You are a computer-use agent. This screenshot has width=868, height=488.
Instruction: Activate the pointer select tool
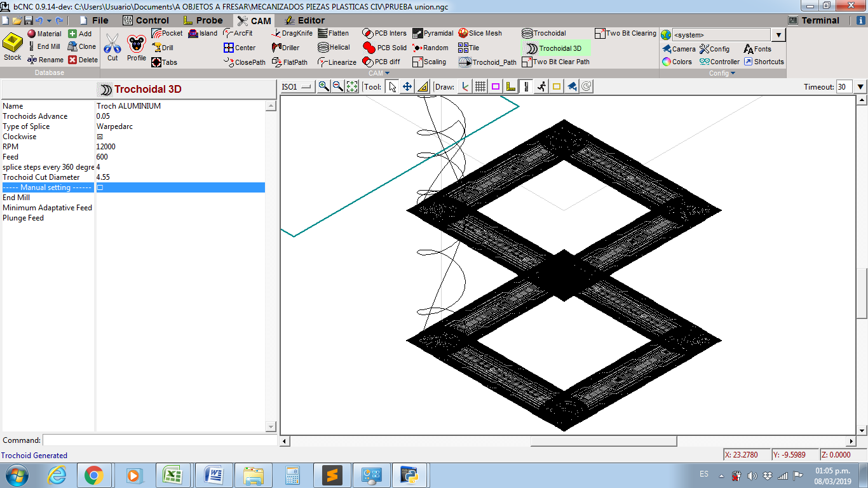click(393, 86)
